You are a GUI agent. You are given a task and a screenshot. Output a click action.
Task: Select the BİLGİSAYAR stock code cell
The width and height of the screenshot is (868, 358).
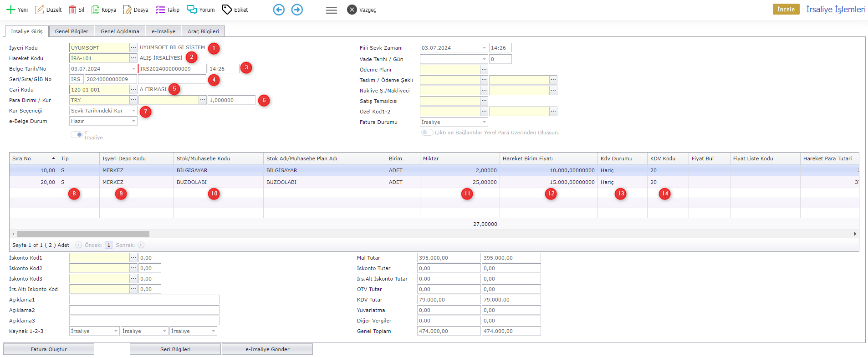tap(219, 170)
